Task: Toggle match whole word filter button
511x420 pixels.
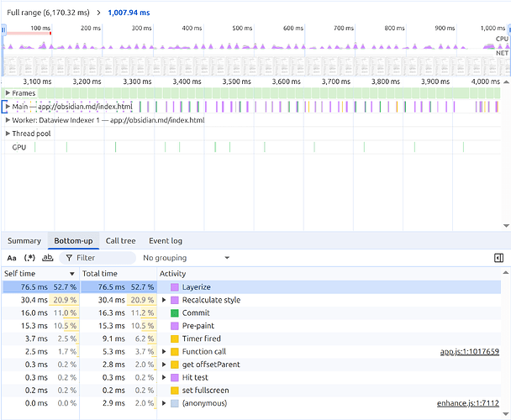Action: (x=48, y=258)
